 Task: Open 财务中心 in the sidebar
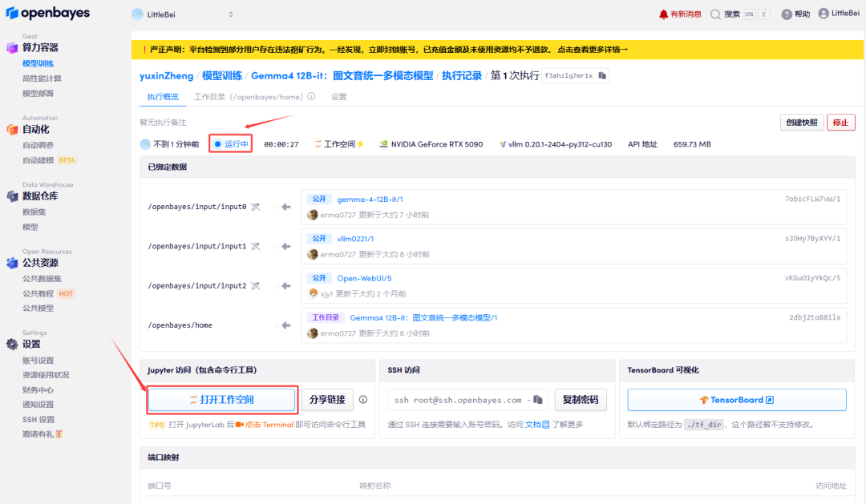pyautogui.click(x=38, y=389)
